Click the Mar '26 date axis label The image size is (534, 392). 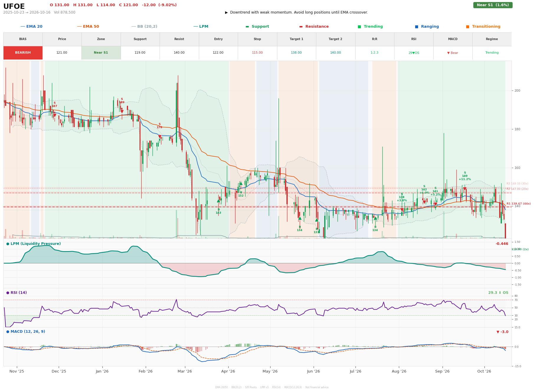[x=185, y=371]
